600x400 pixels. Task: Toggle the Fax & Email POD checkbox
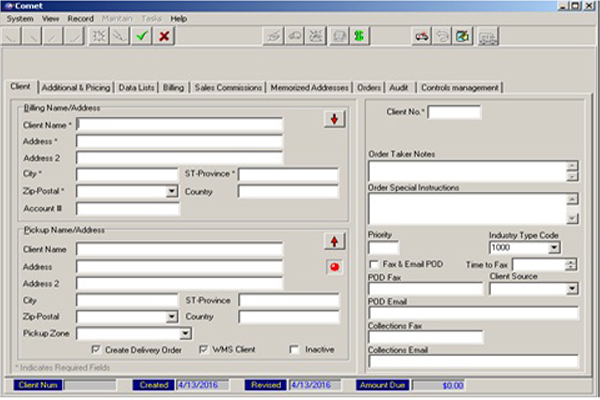click(373, 264)
